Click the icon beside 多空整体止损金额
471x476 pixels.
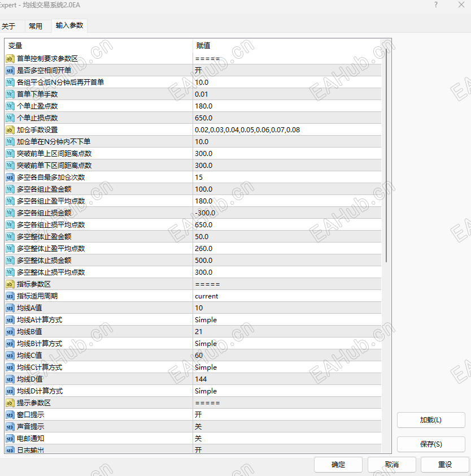10,261
